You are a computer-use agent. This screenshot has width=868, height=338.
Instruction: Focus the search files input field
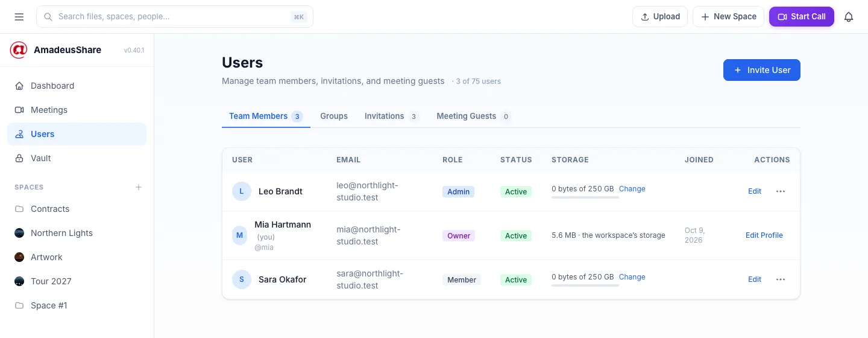click(x=175, y=17)
